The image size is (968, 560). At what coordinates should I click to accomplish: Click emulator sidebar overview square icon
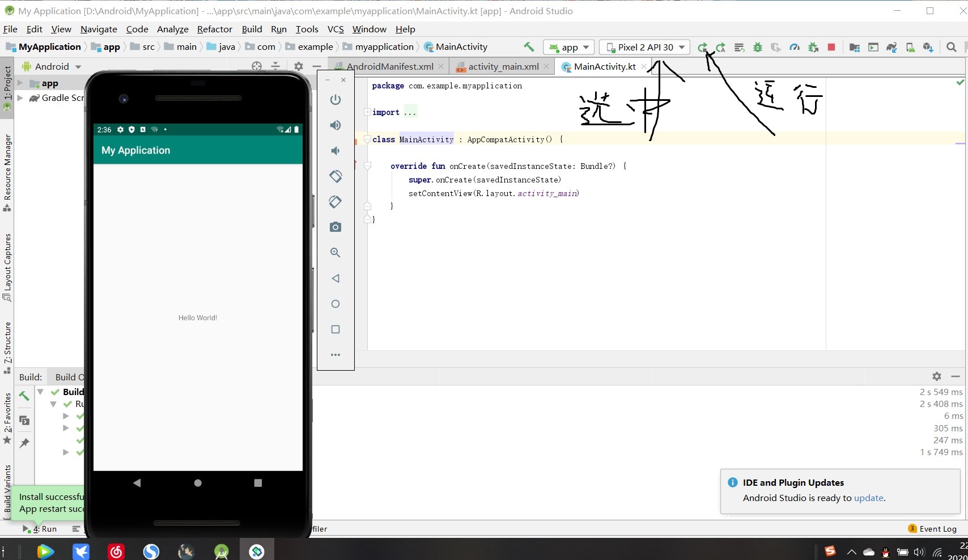coord(336,329)
